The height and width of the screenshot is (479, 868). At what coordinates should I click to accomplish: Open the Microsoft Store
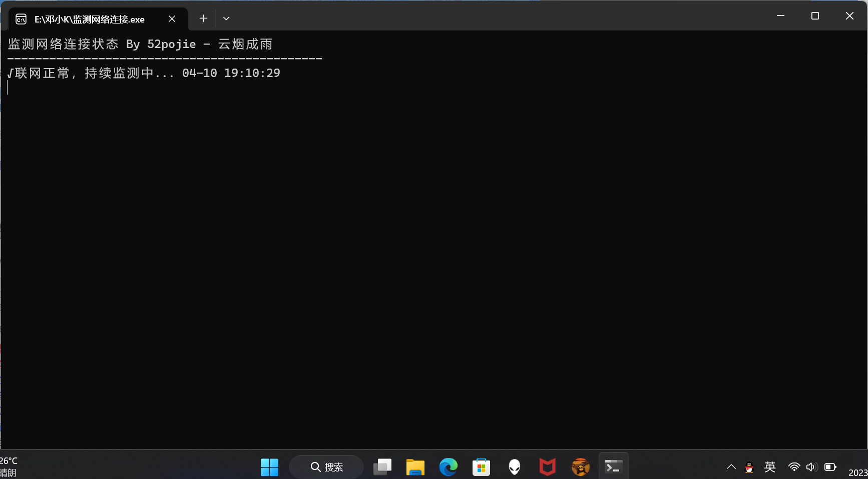pos(481,467)
